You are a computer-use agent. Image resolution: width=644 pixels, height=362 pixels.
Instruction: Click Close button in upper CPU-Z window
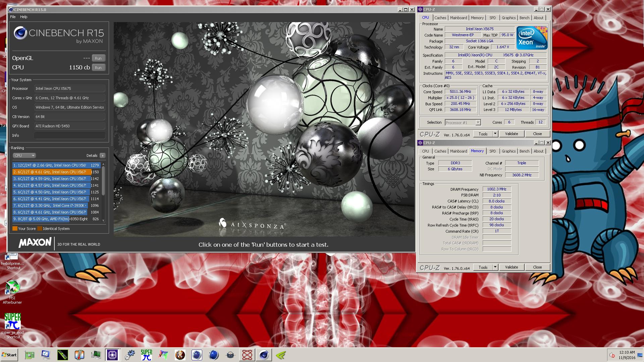pyautogui.click(x=537, y=134)
